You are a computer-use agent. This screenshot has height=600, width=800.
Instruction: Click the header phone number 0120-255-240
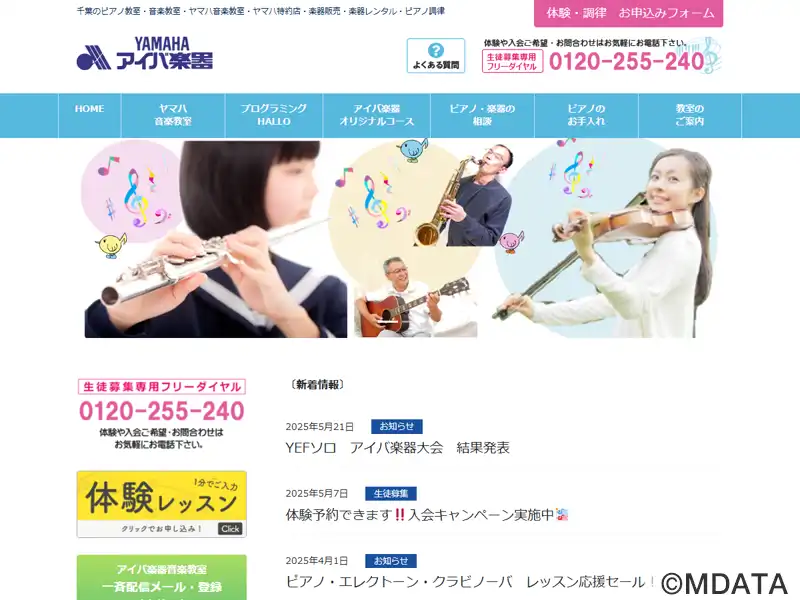[627, 61]
